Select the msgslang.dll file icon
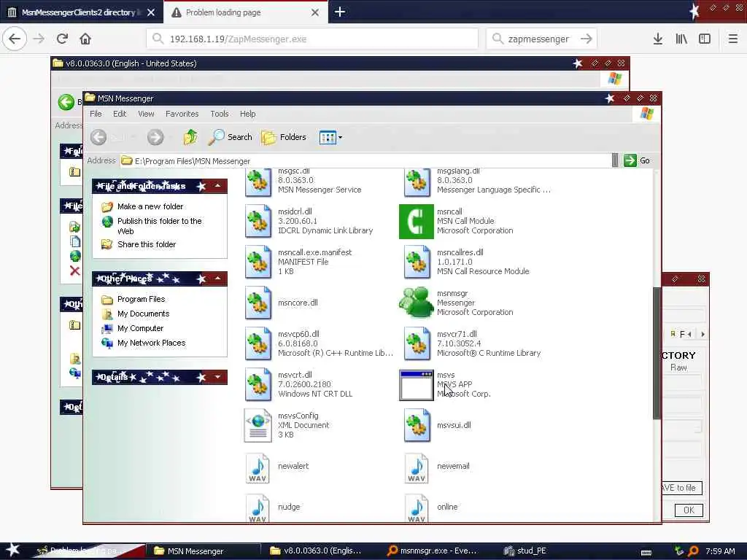Screen dimensions: 747x560 417,182
